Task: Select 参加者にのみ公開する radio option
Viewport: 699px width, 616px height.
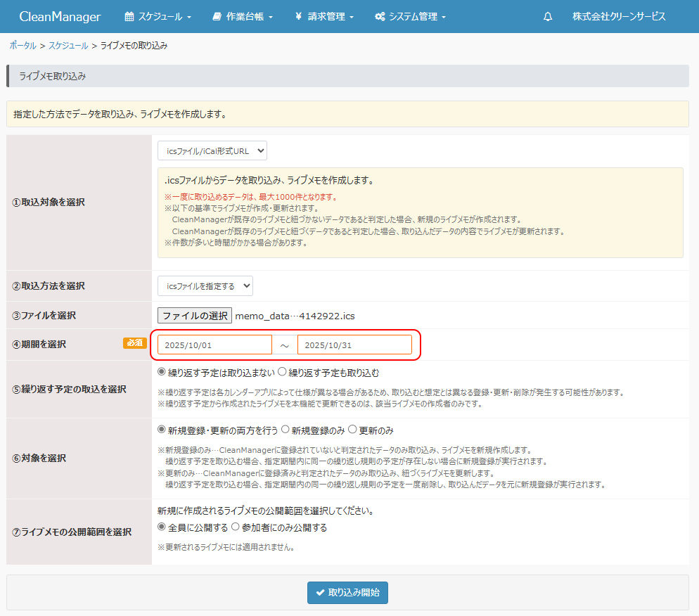Action: click(236, 527)
